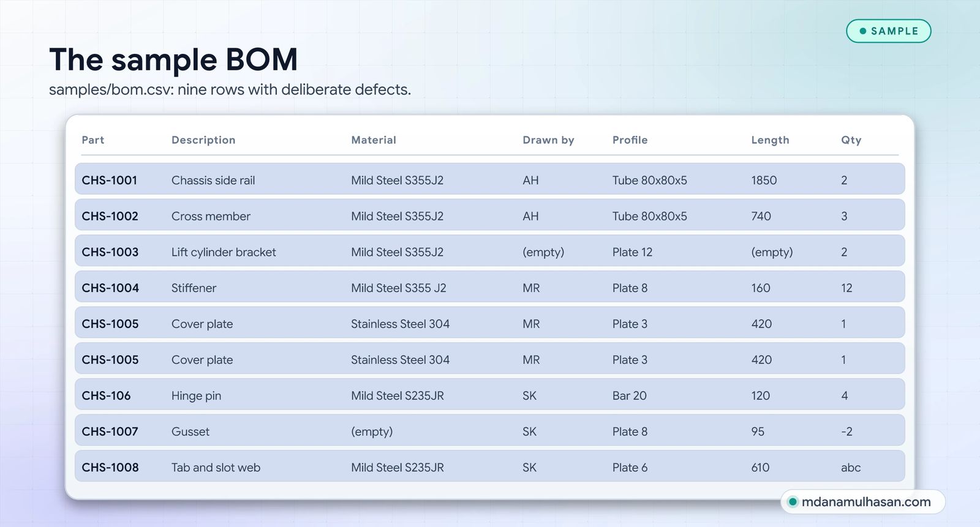Select part number CHS-106
Screen dimensions: 980x527
106,396
